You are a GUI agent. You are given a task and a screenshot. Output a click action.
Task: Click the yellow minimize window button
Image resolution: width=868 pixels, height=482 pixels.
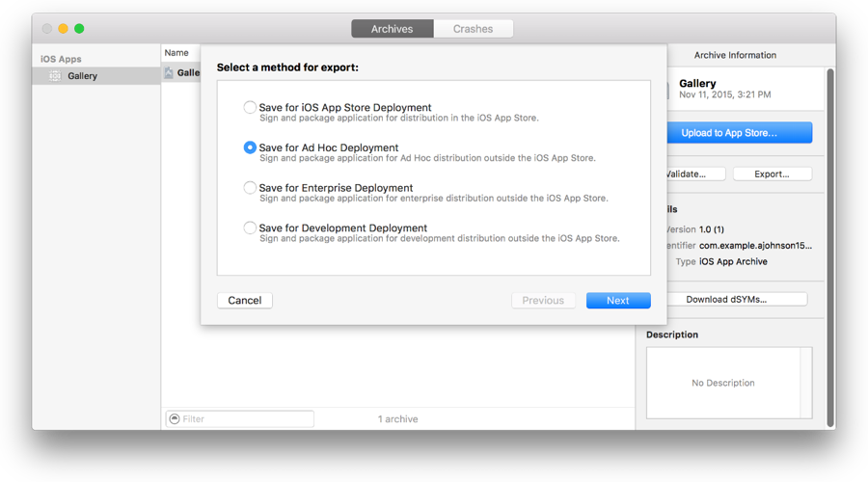pos(63,29)
